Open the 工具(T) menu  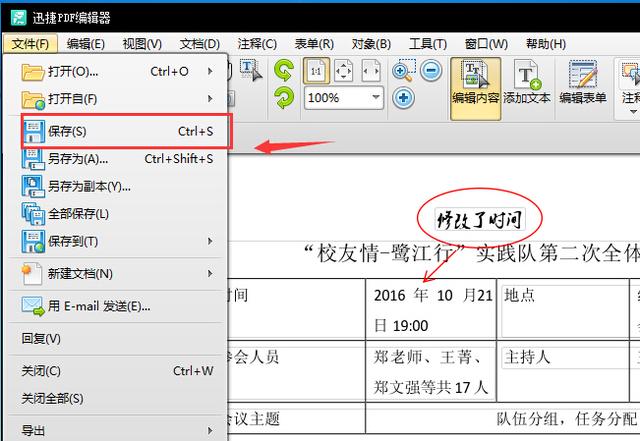pos(428,44)
